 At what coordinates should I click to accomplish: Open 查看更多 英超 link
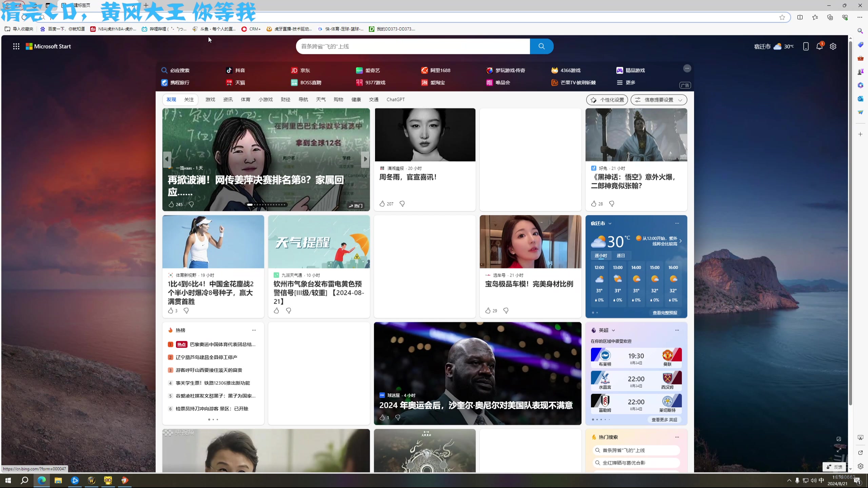coord(664,420)
